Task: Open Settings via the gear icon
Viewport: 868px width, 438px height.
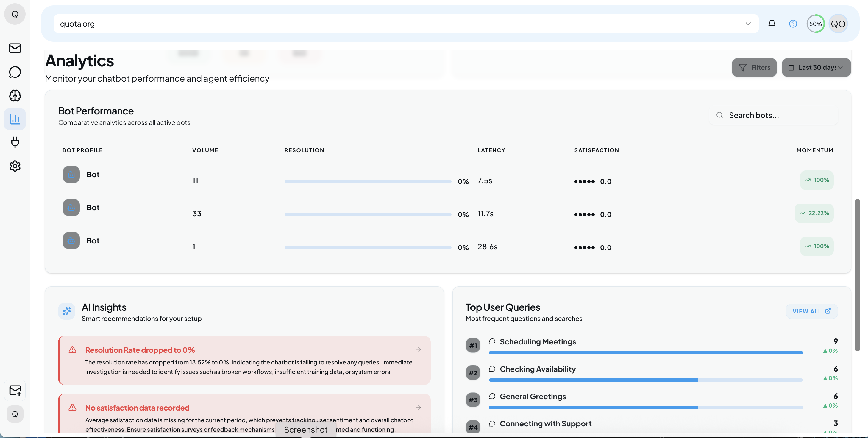Action: click(x=15, y=166)
